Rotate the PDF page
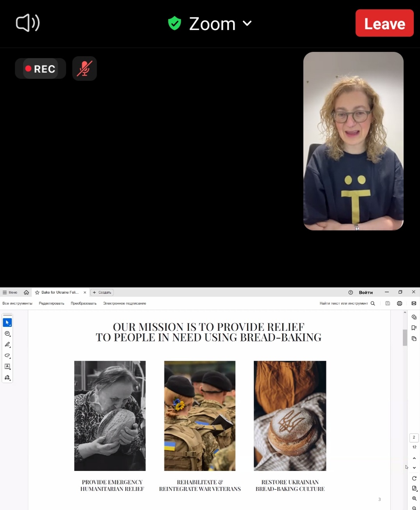Screen dimensions: 420x510 pos(414,478)
